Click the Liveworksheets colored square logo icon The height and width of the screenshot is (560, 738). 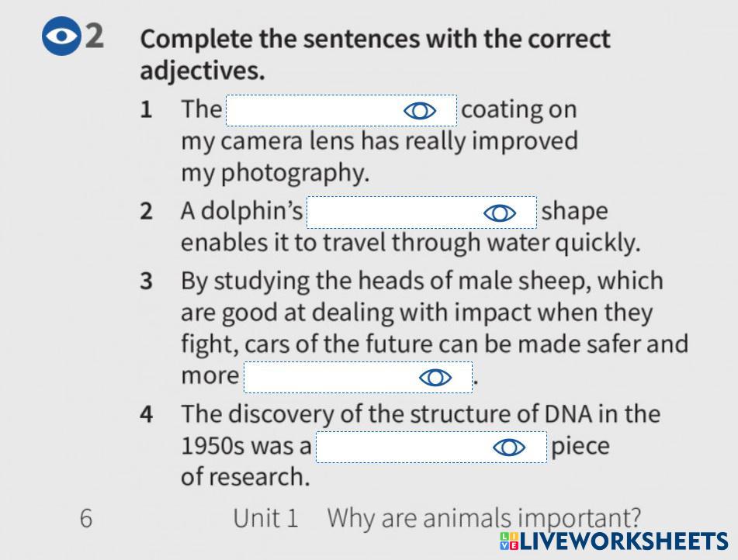coord(509,541)
